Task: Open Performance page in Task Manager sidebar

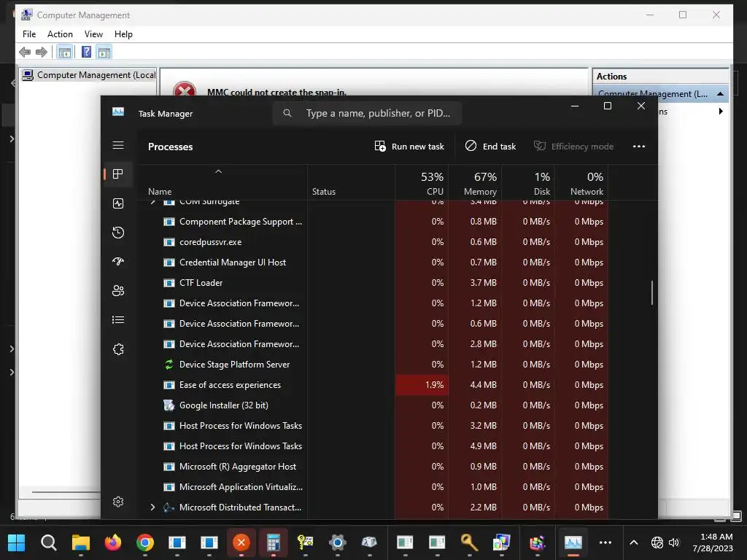Action: pos(118,204)
